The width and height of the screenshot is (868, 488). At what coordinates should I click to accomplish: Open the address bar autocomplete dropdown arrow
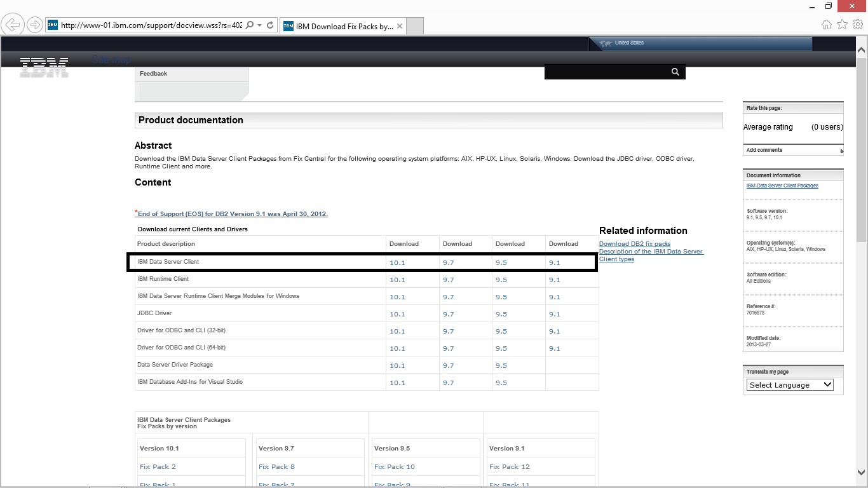pyautogui.click(x=260, y=25)
